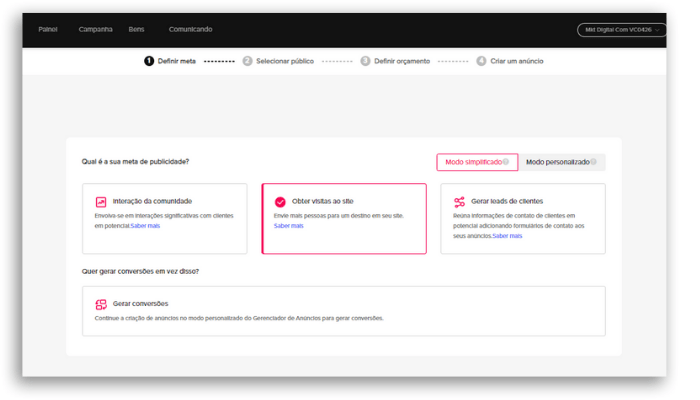Image resolution: width=700 pixels, height=400 pixels.
Task: Switch to Modo simplificado
Action: tap(477, 162)
